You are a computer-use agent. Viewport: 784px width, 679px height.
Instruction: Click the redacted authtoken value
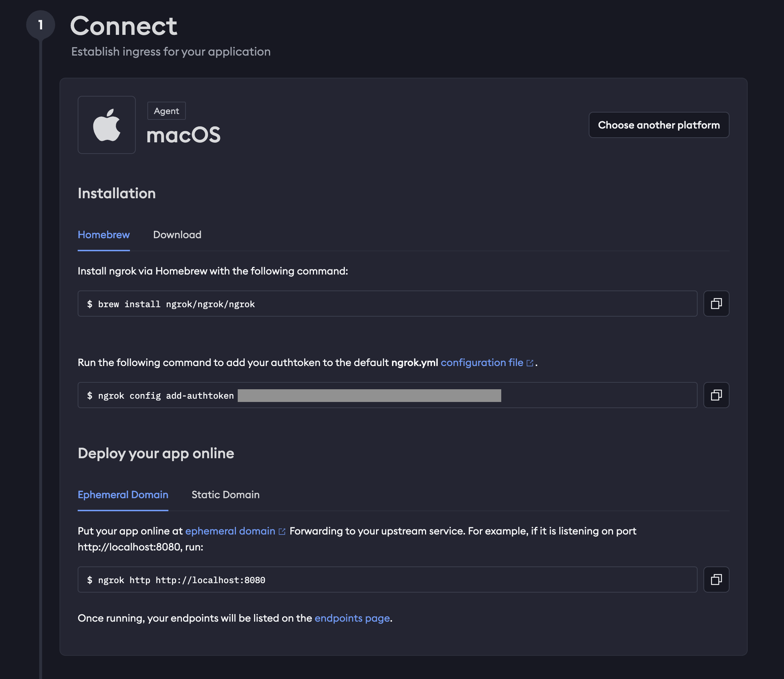click(369, 395)
